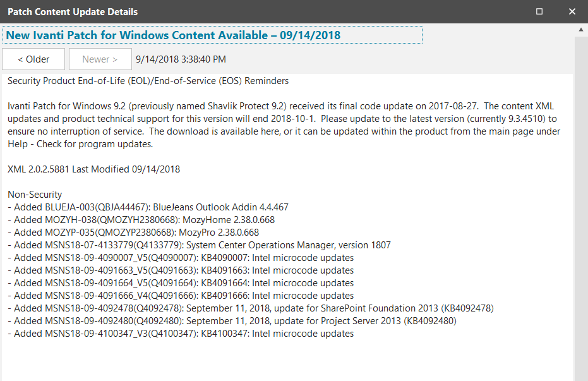Click the disabled Newer navigation button
The height and width of the screenshot is (381, 588).
click(x=100, y=59)
